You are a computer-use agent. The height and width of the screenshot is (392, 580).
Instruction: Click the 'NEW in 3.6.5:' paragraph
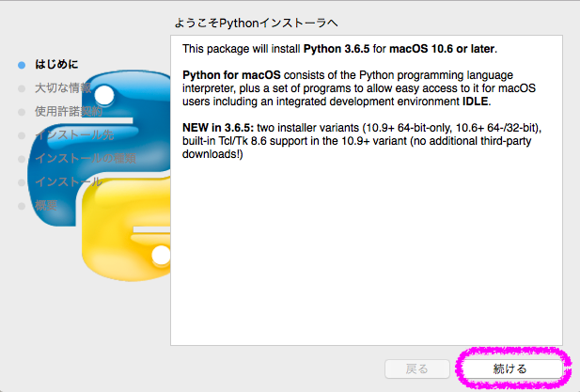pos(362,141)
